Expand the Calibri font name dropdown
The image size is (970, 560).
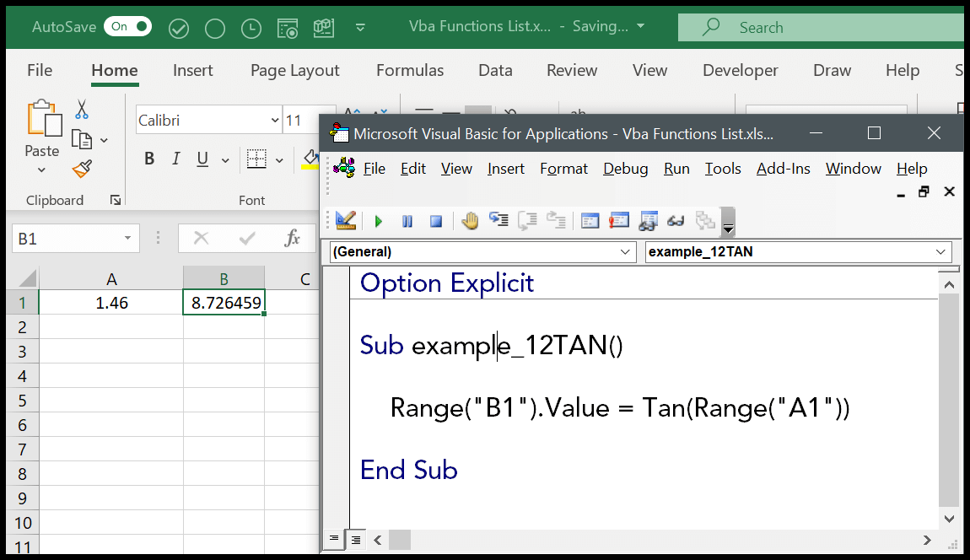275,121
